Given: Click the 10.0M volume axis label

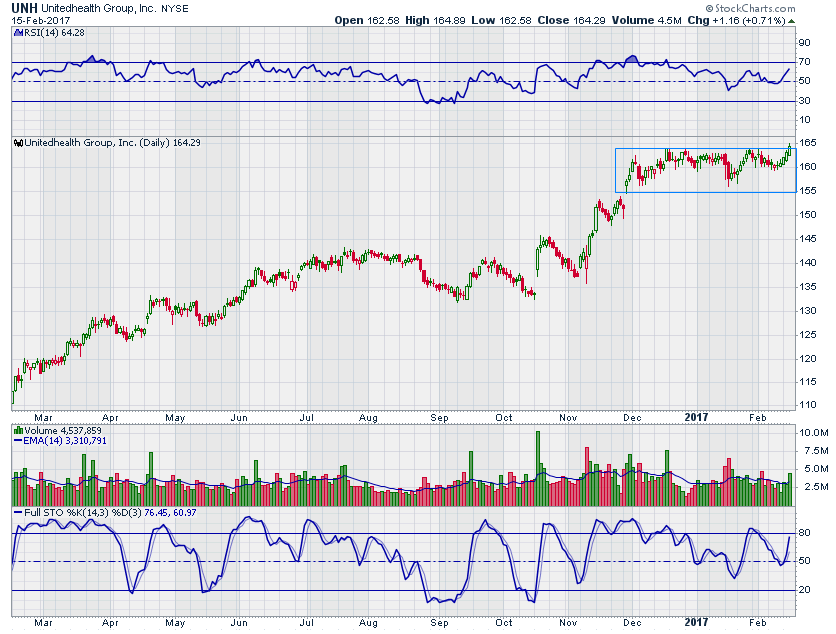Looking at the screenshot, I should (x=814, y=433).
